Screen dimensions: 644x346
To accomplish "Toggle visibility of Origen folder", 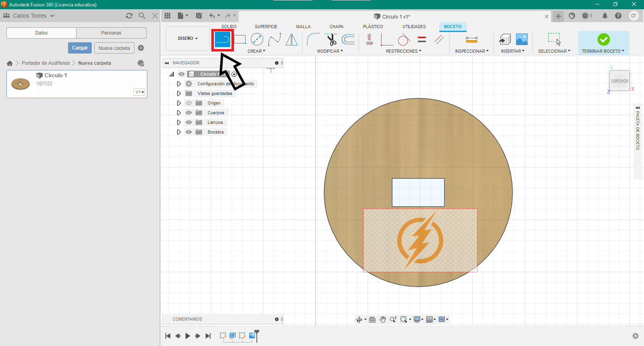I will point(189,103).
